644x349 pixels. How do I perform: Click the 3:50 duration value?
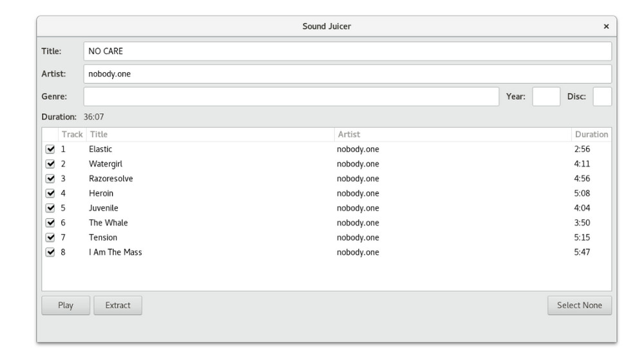coord(582,223)
